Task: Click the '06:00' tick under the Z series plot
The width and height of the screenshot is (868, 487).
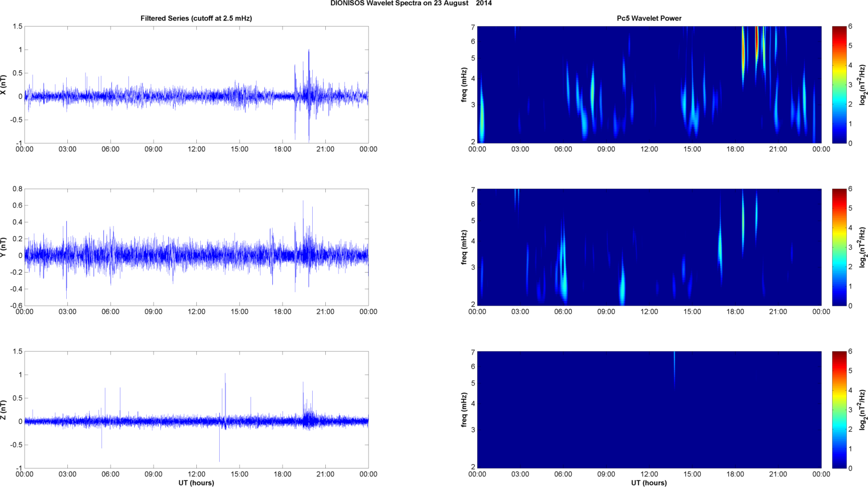Action: coord(110,474)
